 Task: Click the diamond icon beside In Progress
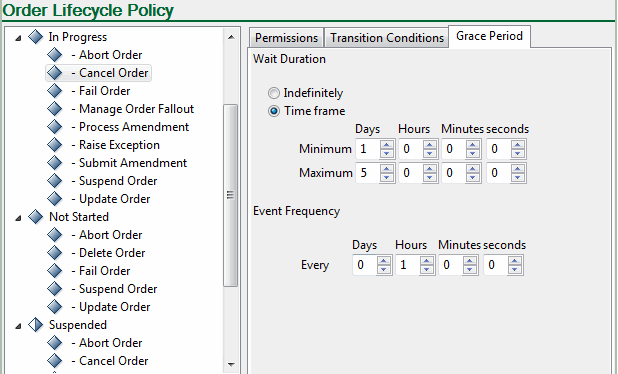pyautogui.click(x=35, y=37)
